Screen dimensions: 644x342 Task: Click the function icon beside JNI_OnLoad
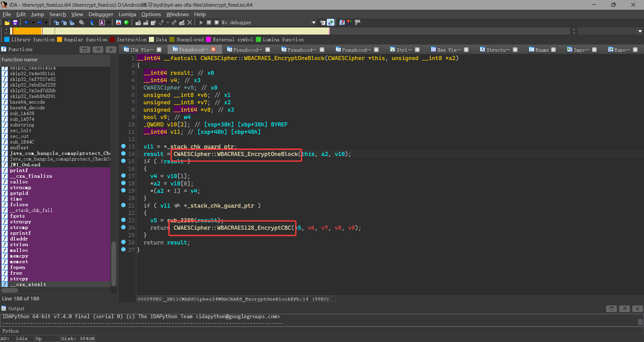point(5,165)
